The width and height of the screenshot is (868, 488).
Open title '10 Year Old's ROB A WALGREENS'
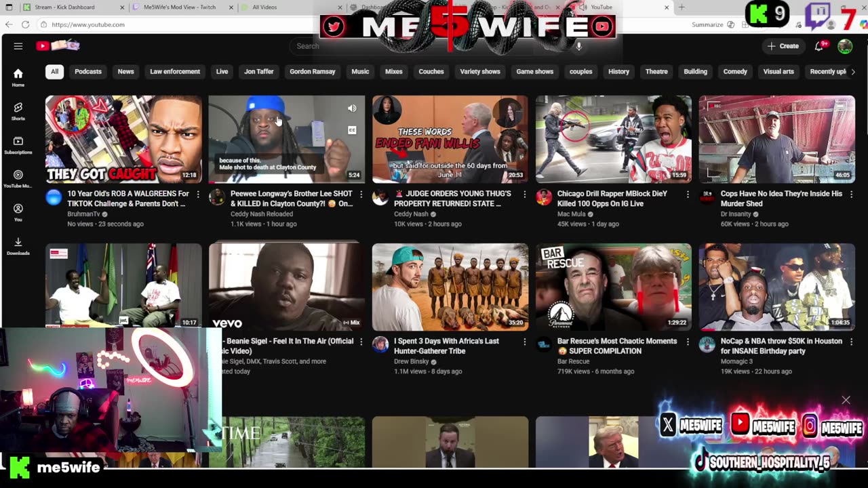pos(128,199)
